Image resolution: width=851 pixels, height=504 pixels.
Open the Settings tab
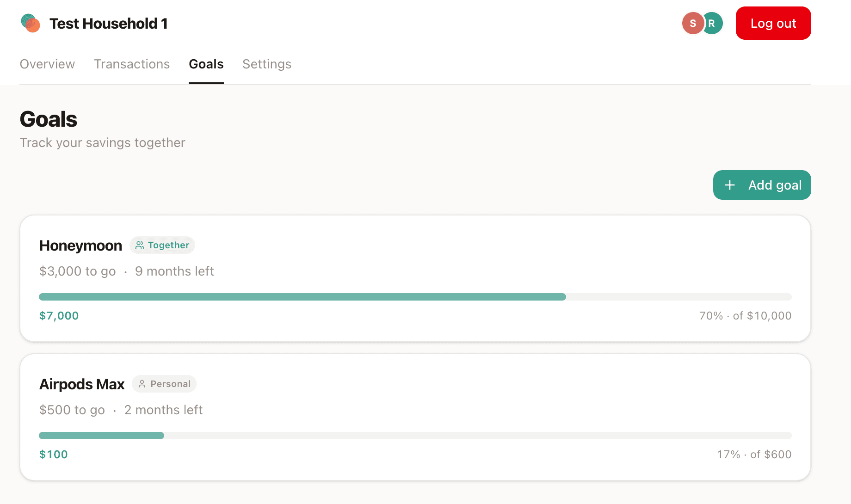267,64
